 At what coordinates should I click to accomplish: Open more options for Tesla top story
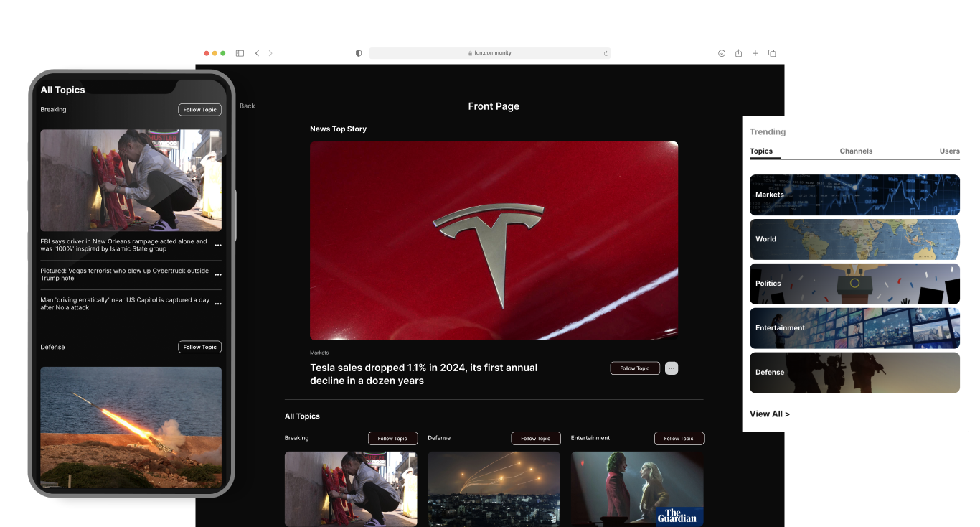(x=672, y=368)
